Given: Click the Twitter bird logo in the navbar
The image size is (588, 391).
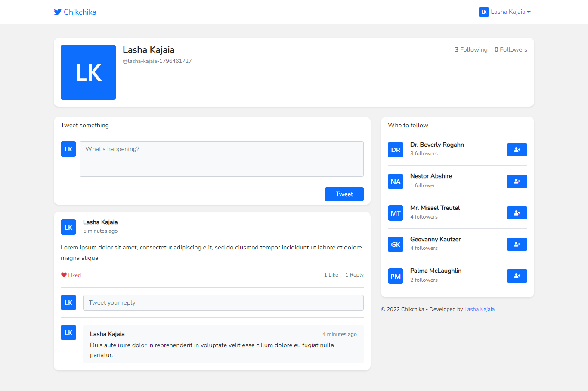Looking at the screenshot, I should 58,12.
